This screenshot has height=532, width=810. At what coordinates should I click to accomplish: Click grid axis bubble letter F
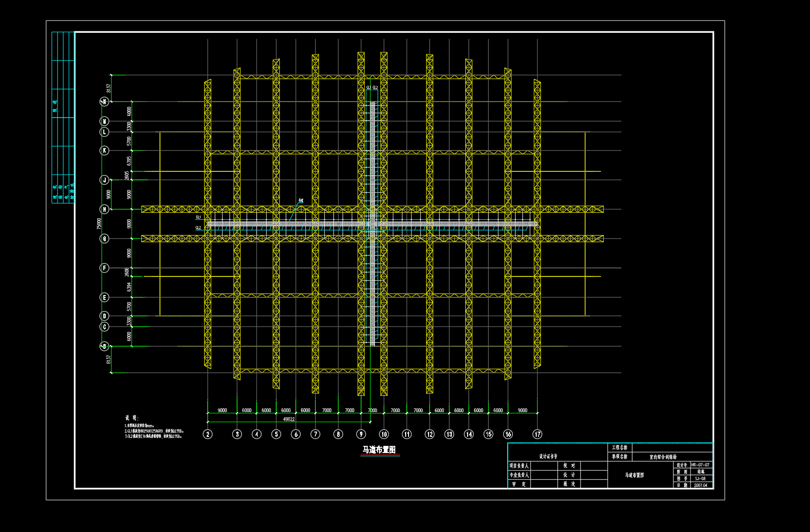point(105,268)
